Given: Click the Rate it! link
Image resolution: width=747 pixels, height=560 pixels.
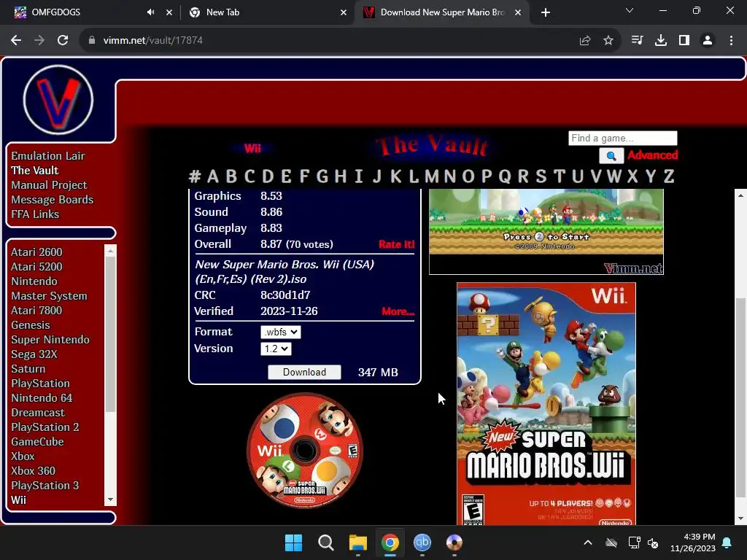Looking at the screenshot, I should 396,244.
